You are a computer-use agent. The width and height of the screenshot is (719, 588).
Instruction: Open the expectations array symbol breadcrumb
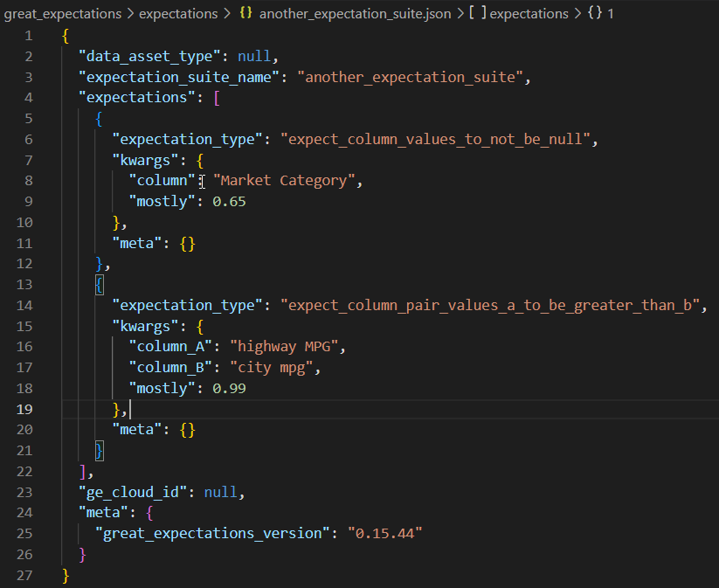[528, 15]
